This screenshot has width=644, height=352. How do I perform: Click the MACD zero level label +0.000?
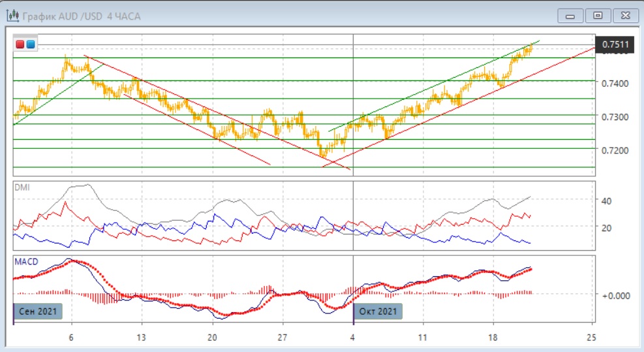coord(614,295)
